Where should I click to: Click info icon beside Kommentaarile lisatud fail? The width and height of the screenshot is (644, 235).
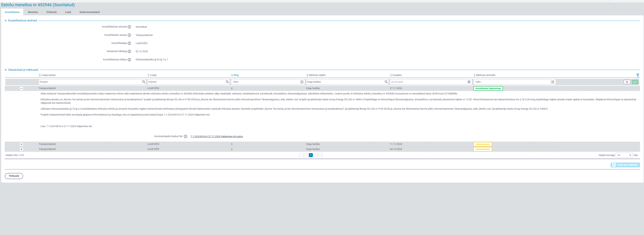click(186, 137)
